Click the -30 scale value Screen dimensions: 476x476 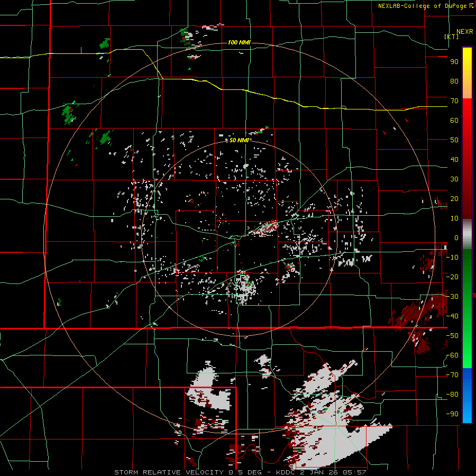452,297
